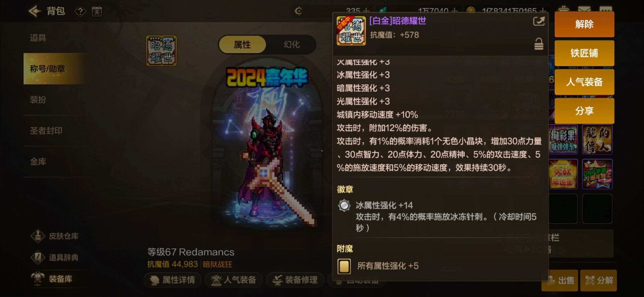
Task: Open the question mark help icon
Action: tap(80, 12)
